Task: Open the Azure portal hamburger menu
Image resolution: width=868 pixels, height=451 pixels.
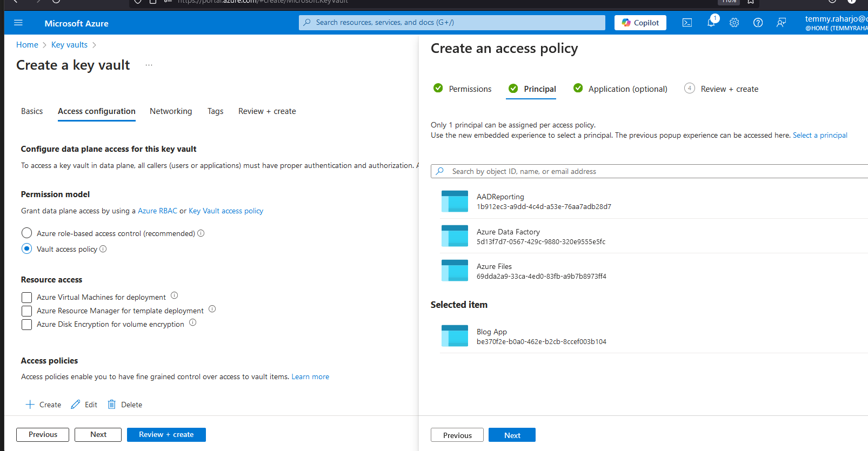Action: 18,23
